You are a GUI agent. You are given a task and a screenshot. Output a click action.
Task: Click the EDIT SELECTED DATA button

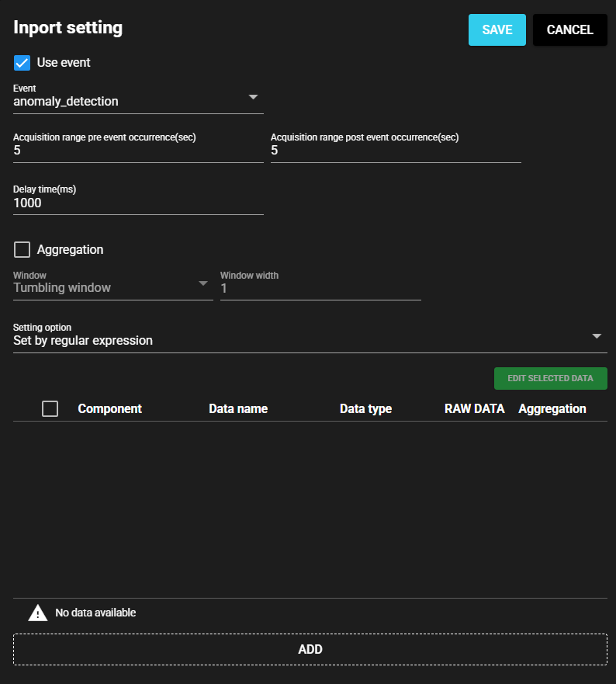(x=550, y=378)
